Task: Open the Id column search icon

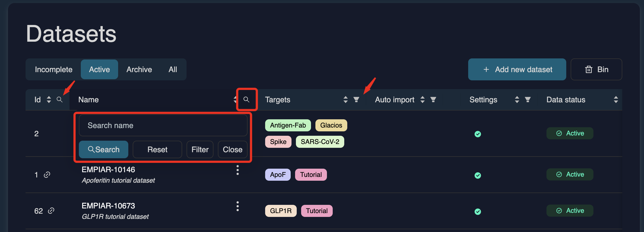Action: (59, 100)
